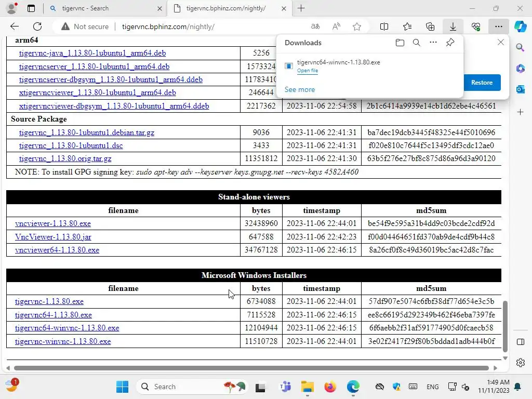Download VncViewer-1.13.80.jar
The image size is (532, 399).
point(53,237)
